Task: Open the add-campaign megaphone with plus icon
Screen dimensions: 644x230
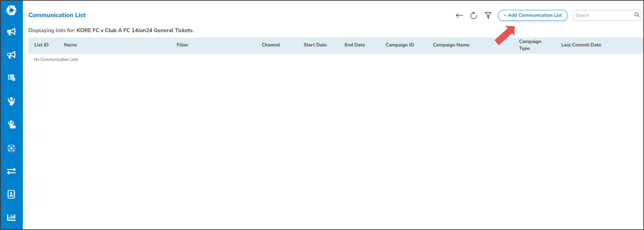Action: (x=11, y=55)
